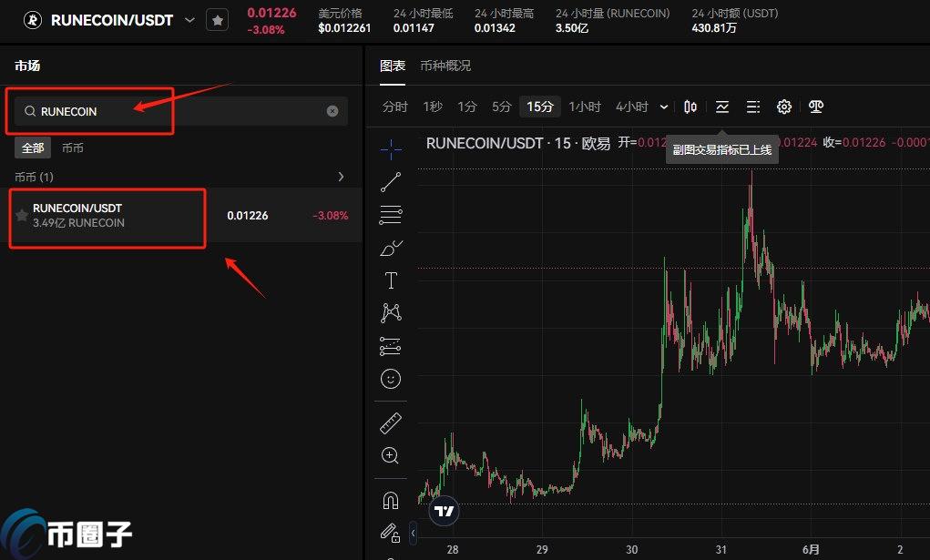Expand the trading pair selector dropdown
Screen dimensions: 930x560
click(x=189, y=20)
